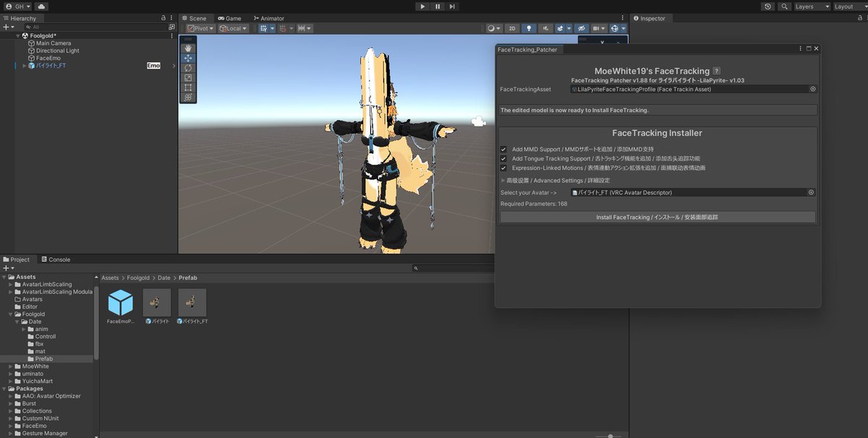Select the Rect tool in Scene overlay
Viewport: 868px width, 438px height.
point(188,87)
